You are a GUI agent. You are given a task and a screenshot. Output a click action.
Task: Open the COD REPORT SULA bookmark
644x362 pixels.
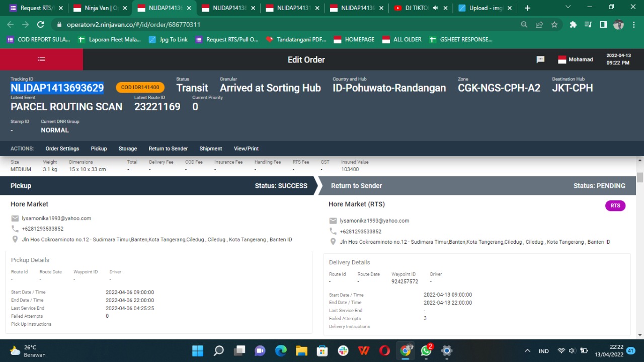39,39
